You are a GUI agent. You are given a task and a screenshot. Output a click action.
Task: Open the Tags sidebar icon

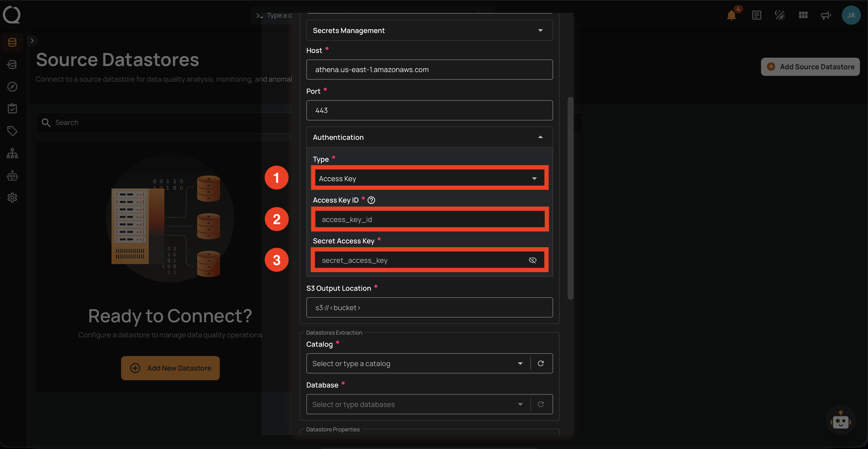[x=13, y=131]
